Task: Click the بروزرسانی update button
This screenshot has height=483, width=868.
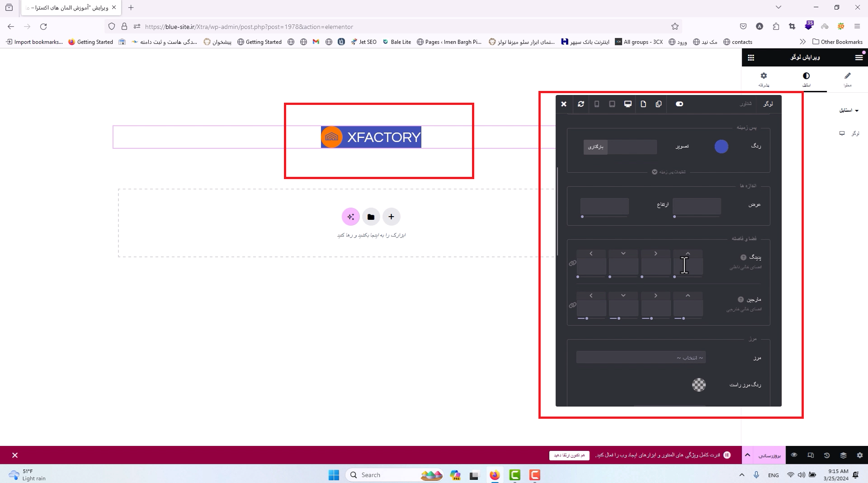Action: point(769,455)
